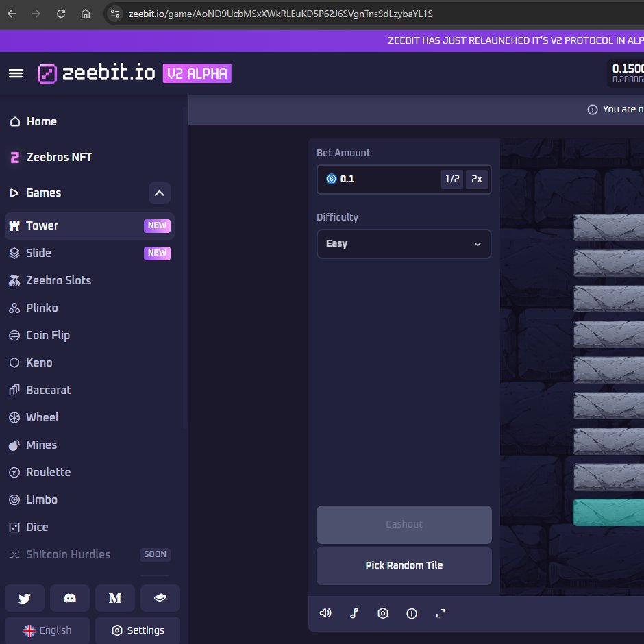The width and height of the screenshot is (644, 644).
Task: Select the highlighted teal tower tile
Action: [608, 512]
